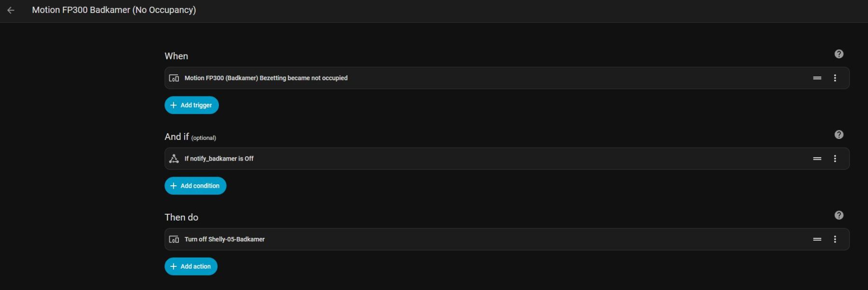Open help for the Then do section
The width and height of the screenshot is (868, 290).
(x=839, y=215)
